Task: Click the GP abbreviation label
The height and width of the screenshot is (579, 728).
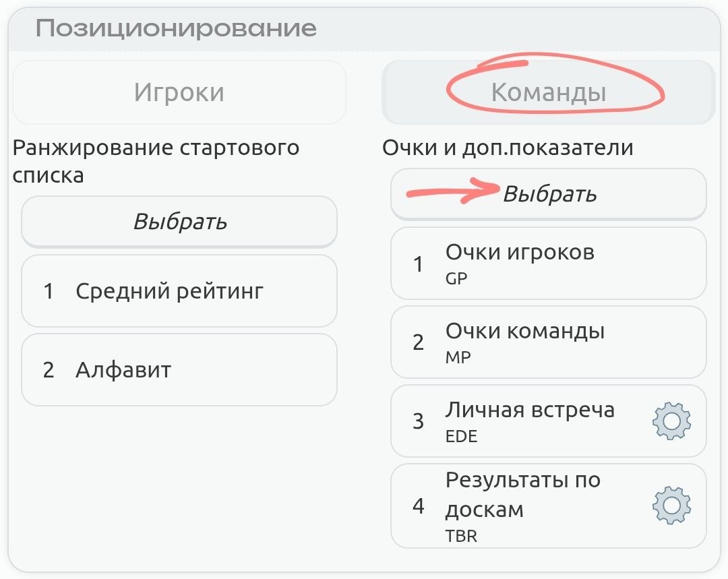Action: pos(456,278)
